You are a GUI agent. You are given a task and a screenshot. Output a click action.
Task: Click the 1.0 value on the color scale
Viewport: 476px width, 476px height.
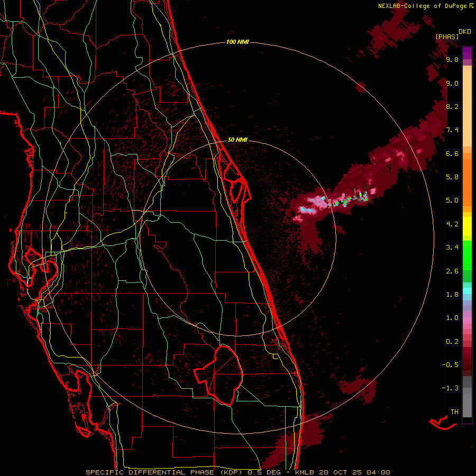[x=452, y=318]
